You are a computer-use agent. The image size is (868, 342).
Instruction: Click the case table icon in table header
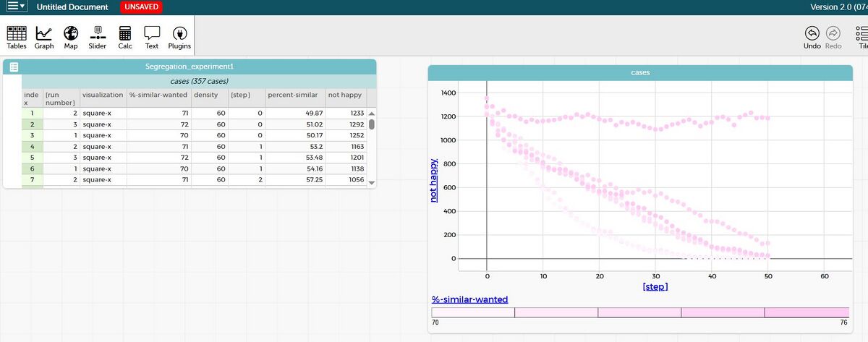(13, 67)
